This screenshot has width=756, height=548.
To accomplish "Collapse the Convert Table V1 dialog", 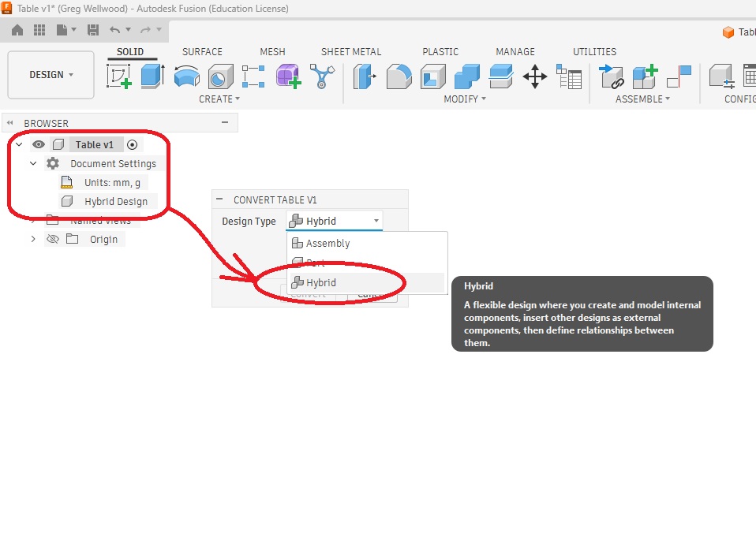I will pyautogui.click(x=220, y=199).
